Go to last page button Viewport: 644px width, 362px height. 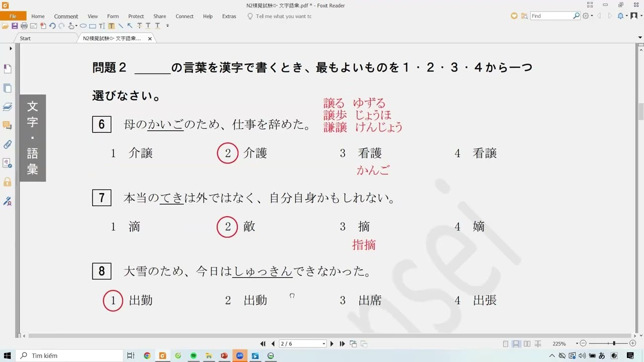(x=342, y=344)
